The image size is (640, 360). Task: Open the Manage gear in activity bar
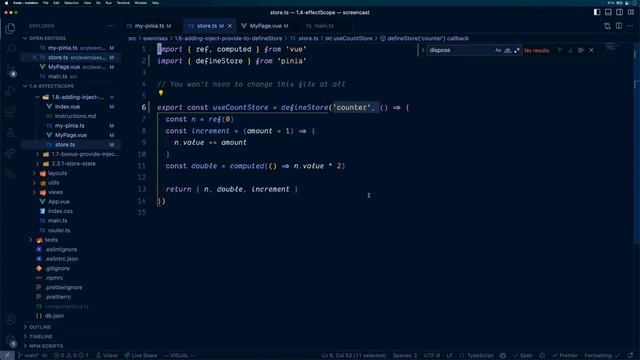(x=10, y=340)
